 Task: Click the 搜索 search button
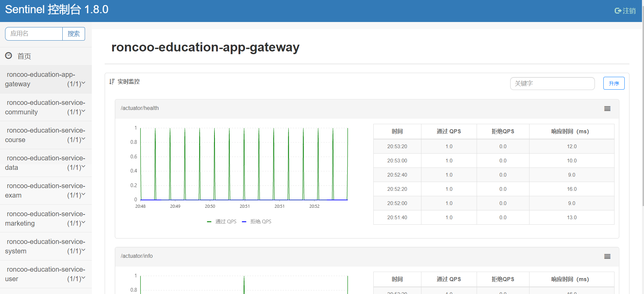click(x=74, y=34)
